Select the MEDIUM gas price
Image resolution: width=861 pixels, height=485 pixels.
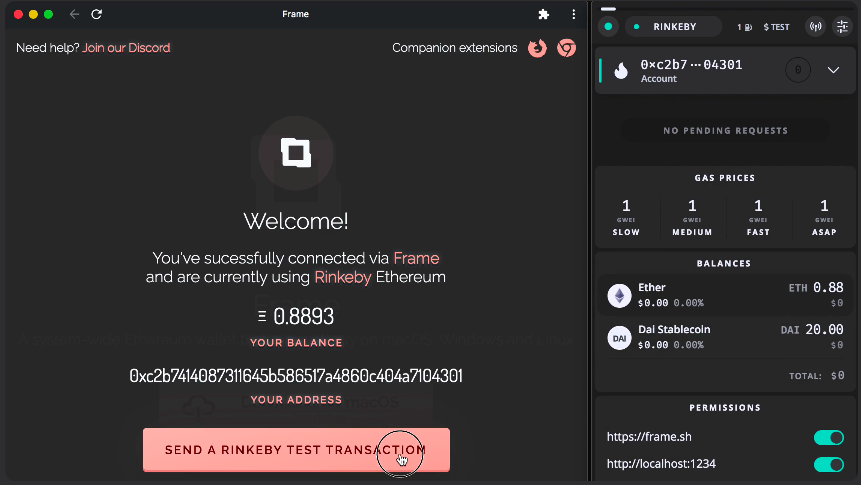click(x=692, y=218)
